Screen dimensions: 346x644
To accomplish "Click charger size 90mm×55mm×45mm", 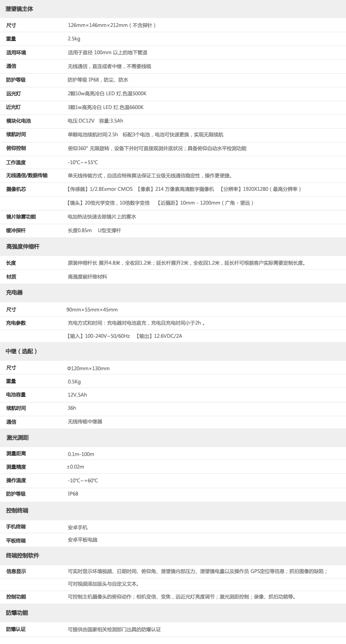I will (92, 310).
